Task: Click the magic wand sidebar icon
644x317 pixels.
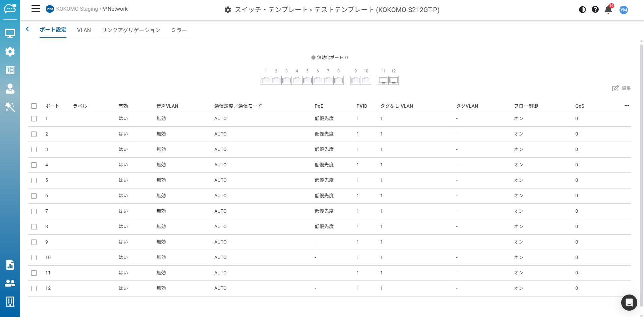Action: point(10,107)
